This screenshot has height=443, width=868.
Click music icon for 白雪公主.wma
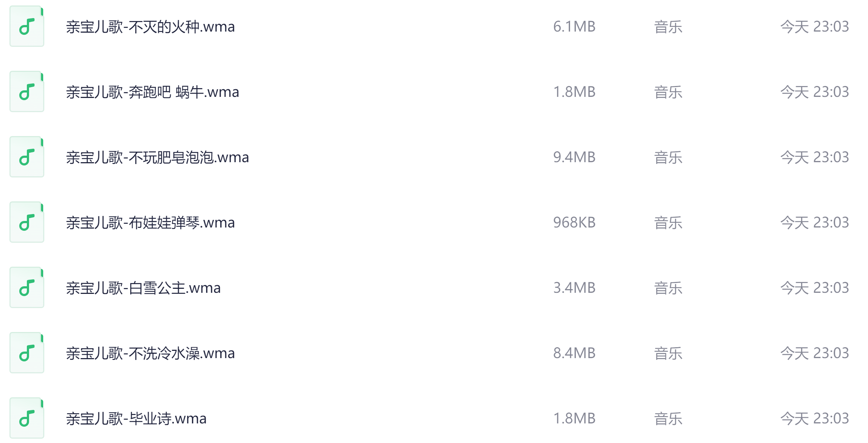[27, 288]
